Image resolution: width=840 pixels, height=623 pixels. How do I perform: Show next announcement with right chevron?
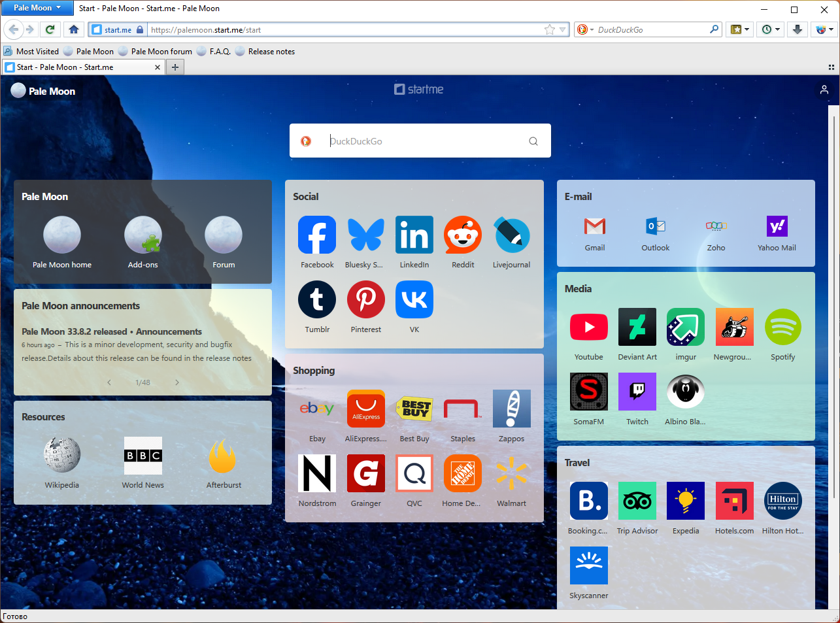pyautogui.click(x=176, y=382)
